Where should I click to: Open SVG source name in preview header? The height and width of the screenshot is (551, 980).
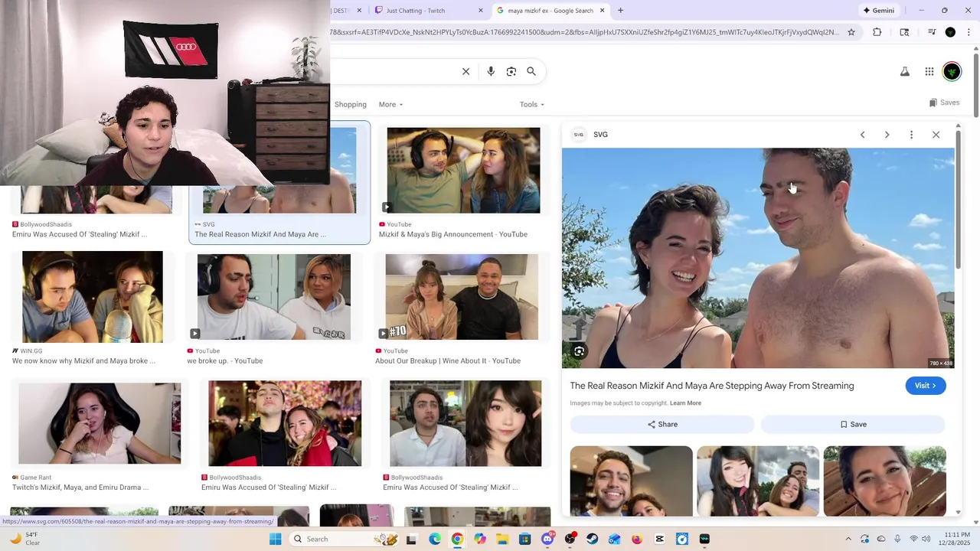pyautogui.click(x=600, y=135)
